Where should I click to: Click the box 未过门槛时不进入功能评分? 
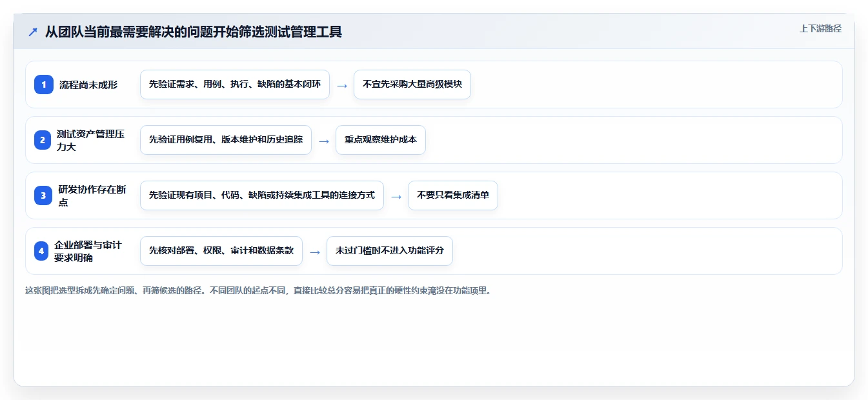pyautogui.click(x=390, y=251)
